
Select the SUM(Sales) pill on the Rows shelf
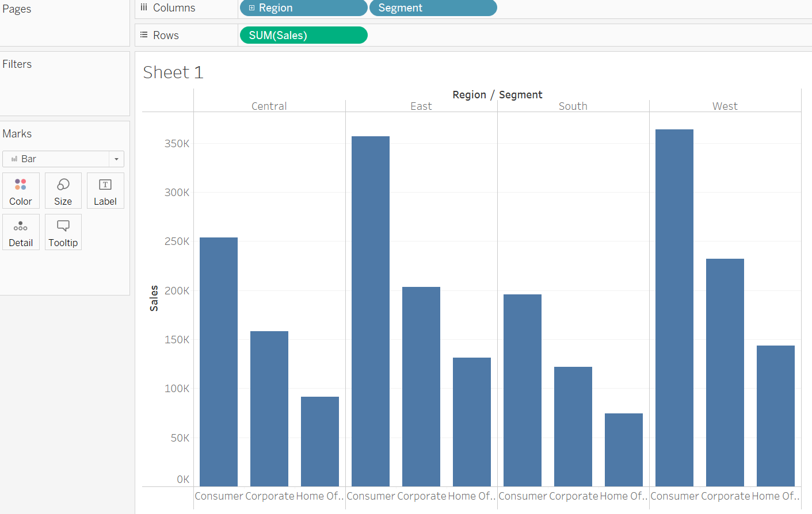(303, 34)
